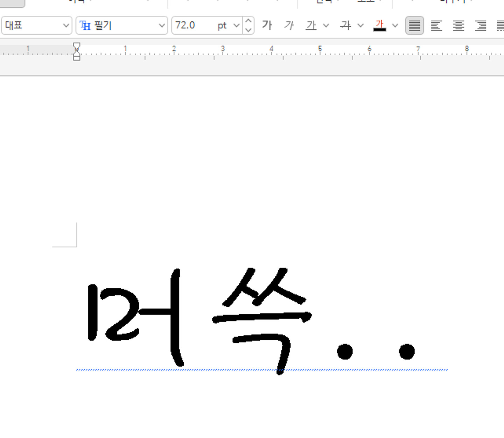Decrease font size with down stepper arrow
The height and width of the screenshot is (438, 504).
click(x=248, y=30)
